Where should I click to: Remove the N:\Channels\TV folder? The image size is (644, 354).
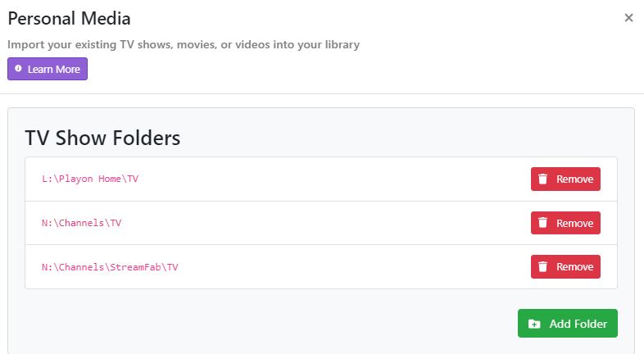pos(565,223)
